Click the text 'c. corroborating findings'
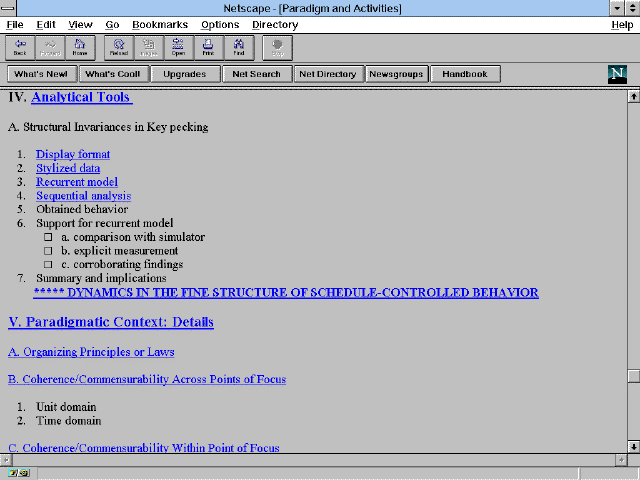 [122, 264]
